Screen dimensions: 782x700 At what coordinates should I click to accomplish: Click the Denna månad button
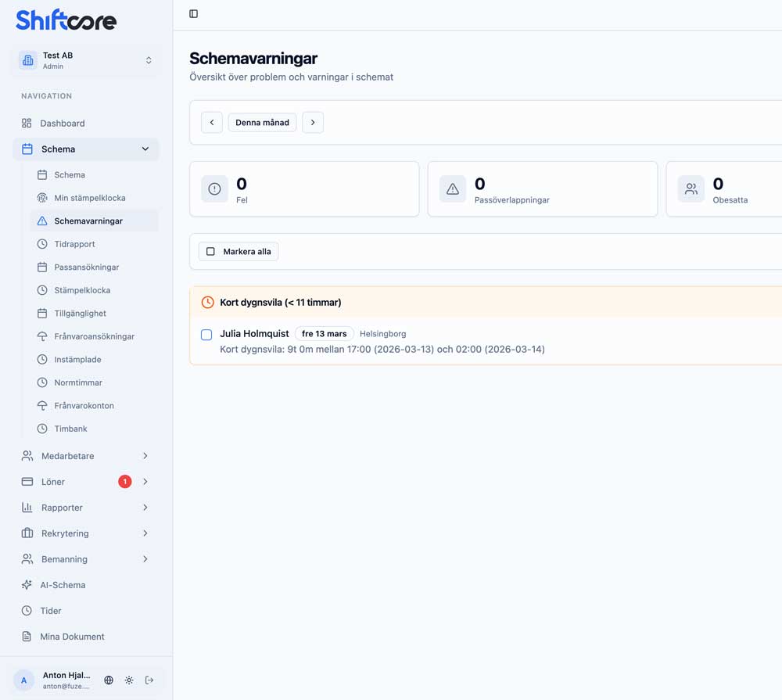pyautogui.click(x=262, y=123)
